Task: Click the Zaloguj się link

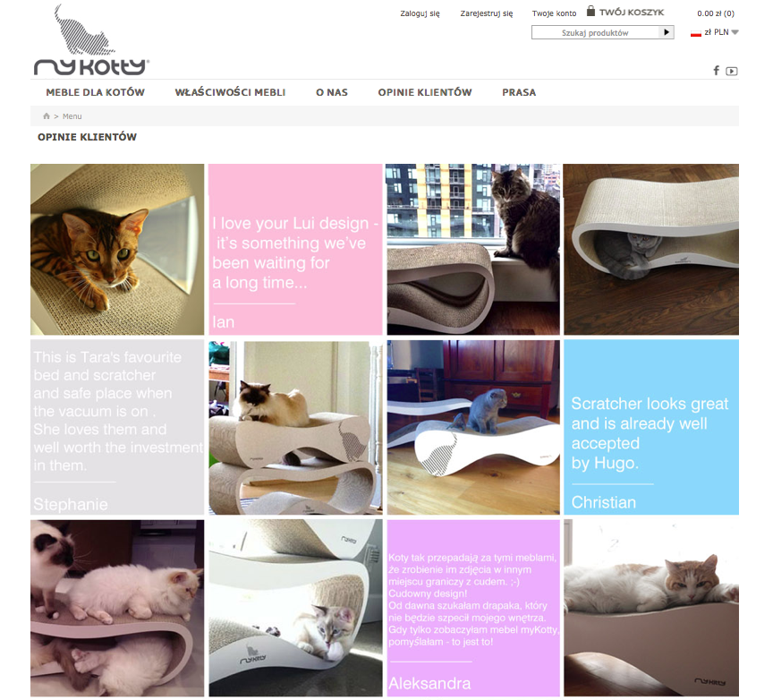Action: 420,13
